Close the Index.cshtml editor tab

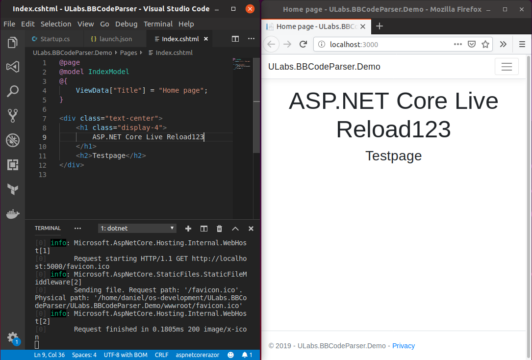point(206,39)
